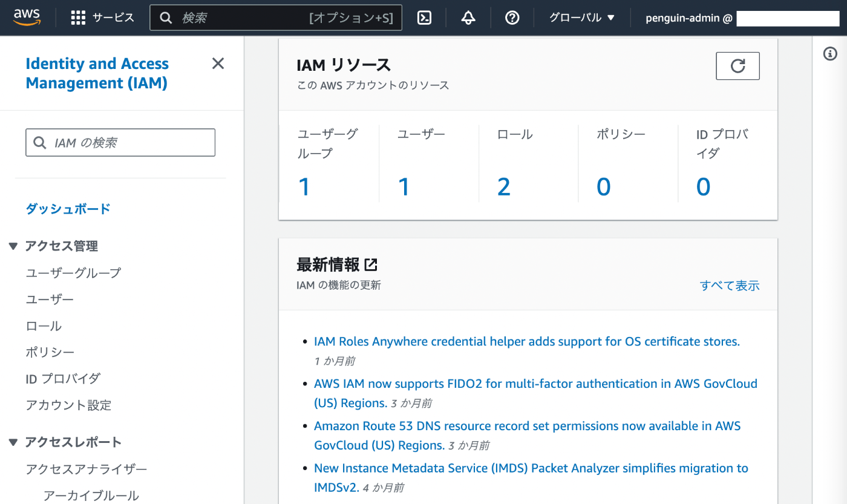Launch CloudShell terminal icon

pyautogui.click(x=425, y=18)
